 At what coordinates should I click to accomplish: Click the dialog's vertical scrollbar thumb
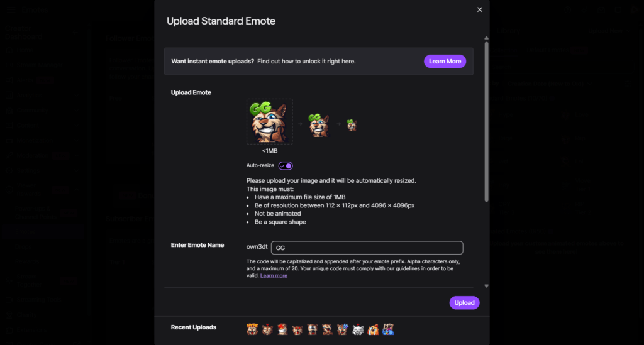click(486, 119)
